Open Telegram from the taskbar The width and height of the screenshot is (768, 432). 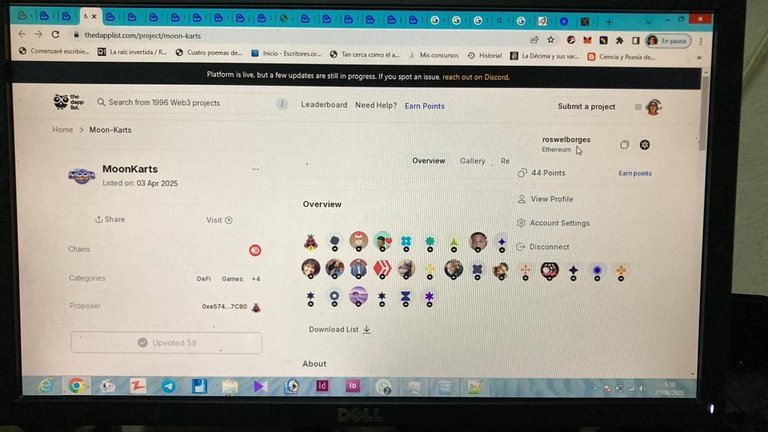pos(168,386)
